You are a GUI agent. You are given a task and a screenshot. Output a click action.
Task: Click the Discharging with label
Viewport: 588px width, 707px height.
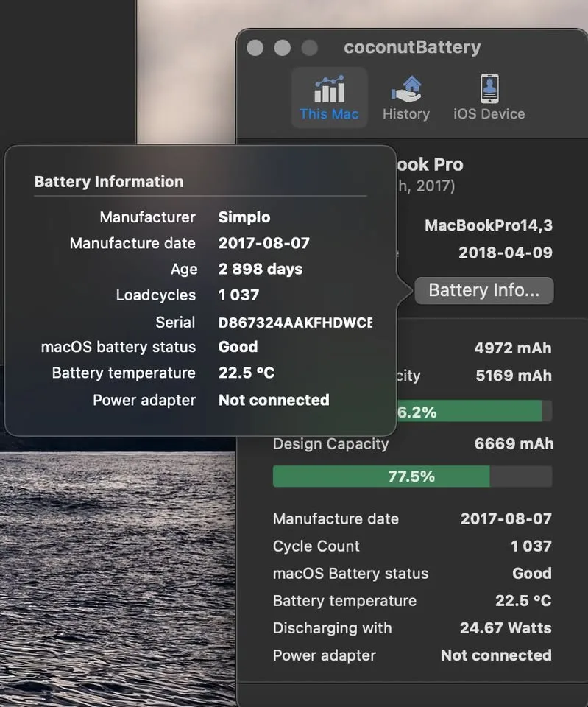coord(333,628)
